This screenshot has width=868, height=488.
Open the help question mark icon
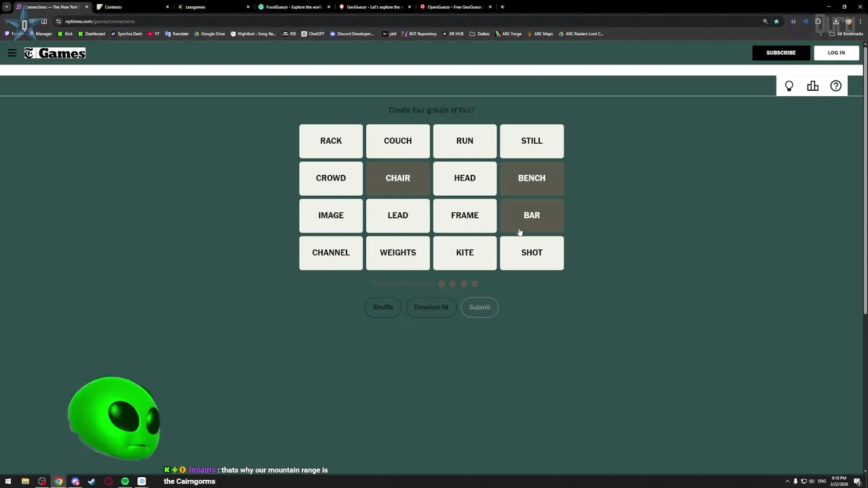tap(835, 86)
